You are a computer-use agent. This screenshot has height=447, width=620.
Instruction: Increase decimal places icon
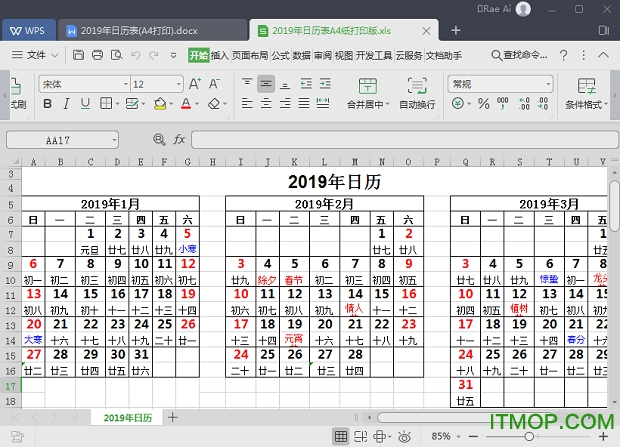524,104
